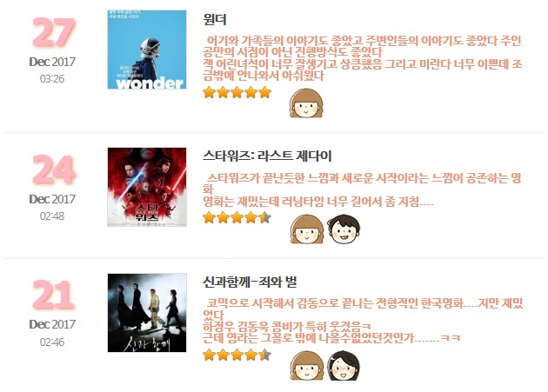Select the pink date number 27
This screenshot has height=392, width=548.
pos(53,32)
